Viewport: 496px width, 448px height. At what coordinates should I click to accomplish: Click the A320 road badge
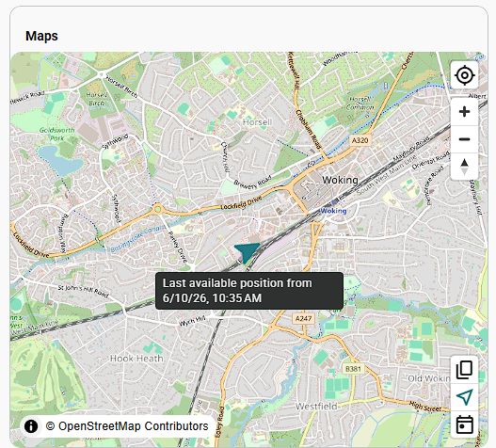[x=360, y=140]
